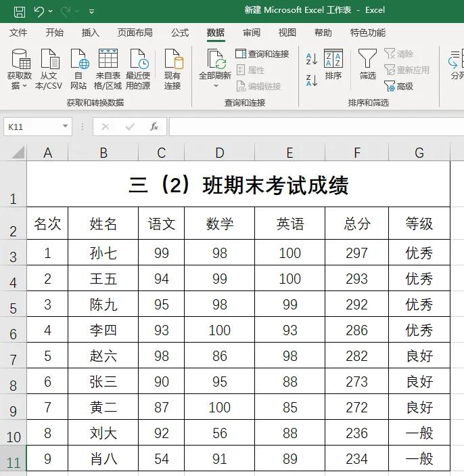Screen dimensions: 464x476
Task: Select the 数据 ribbon tab
Action: [x=216, y=33]
